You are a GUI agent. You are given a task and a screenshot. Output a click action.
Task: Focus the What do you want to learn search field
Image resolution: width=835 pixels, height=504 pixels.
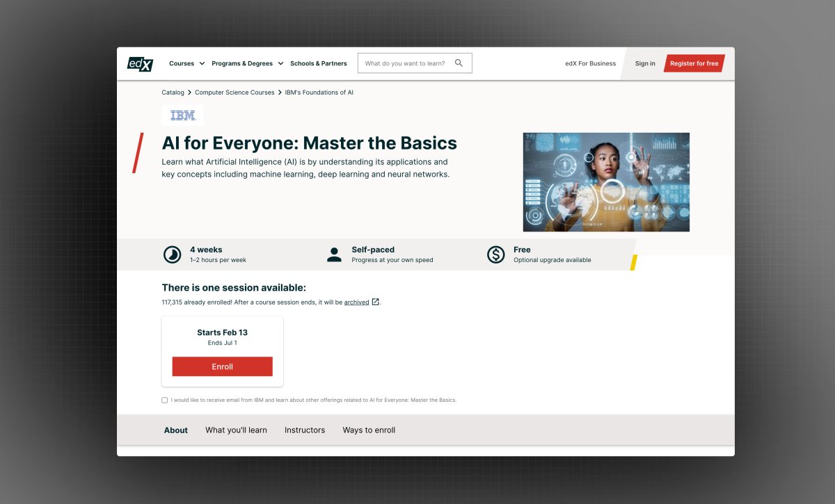click(415, 63)
